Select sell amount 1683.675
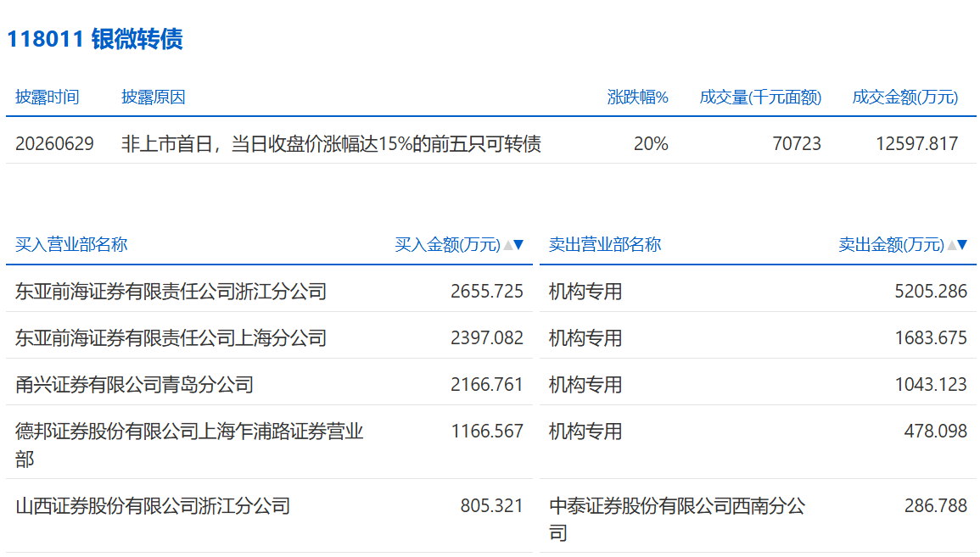Viewport: 980px width, 557px height. (x=931, y=338)
